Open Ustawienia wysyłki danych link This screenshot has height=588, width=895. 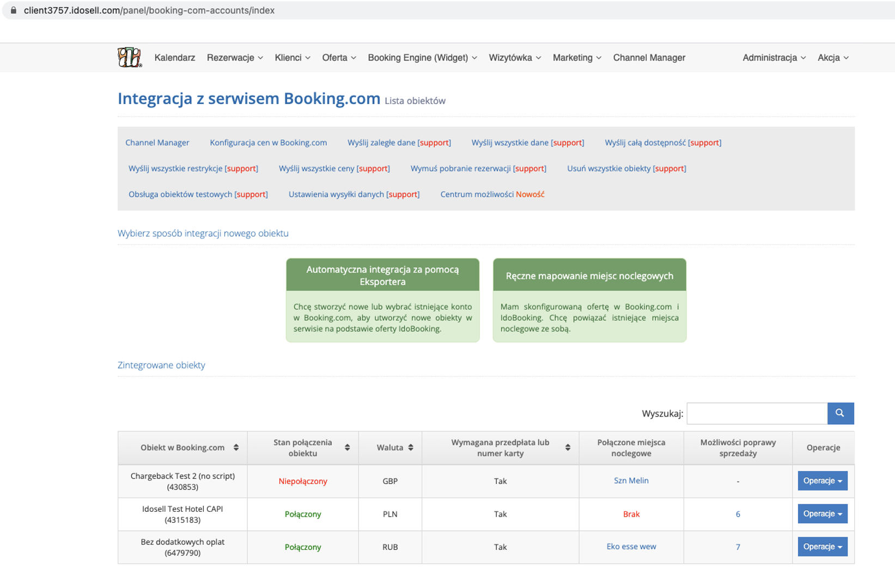(x=354, y=194)
